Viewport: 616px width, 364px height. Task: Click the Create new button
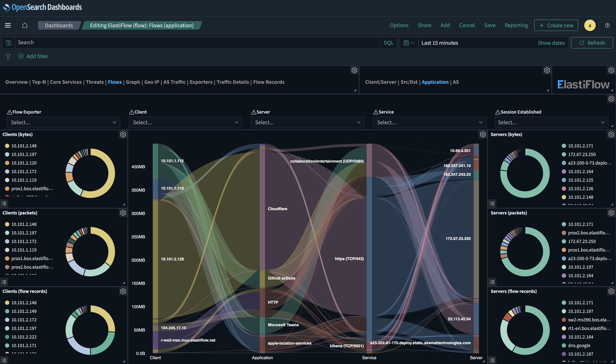[x=556, y=25]
